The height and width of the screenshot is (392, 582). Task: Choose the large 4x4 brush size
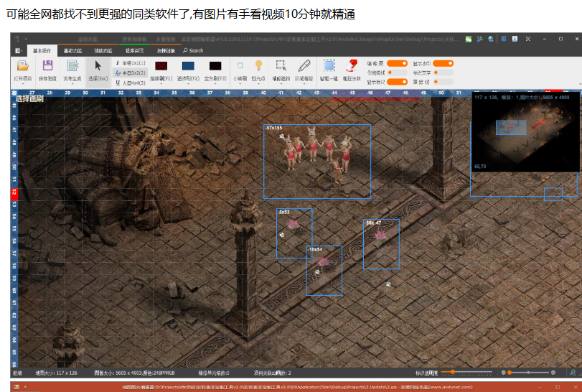coord(130,83)
